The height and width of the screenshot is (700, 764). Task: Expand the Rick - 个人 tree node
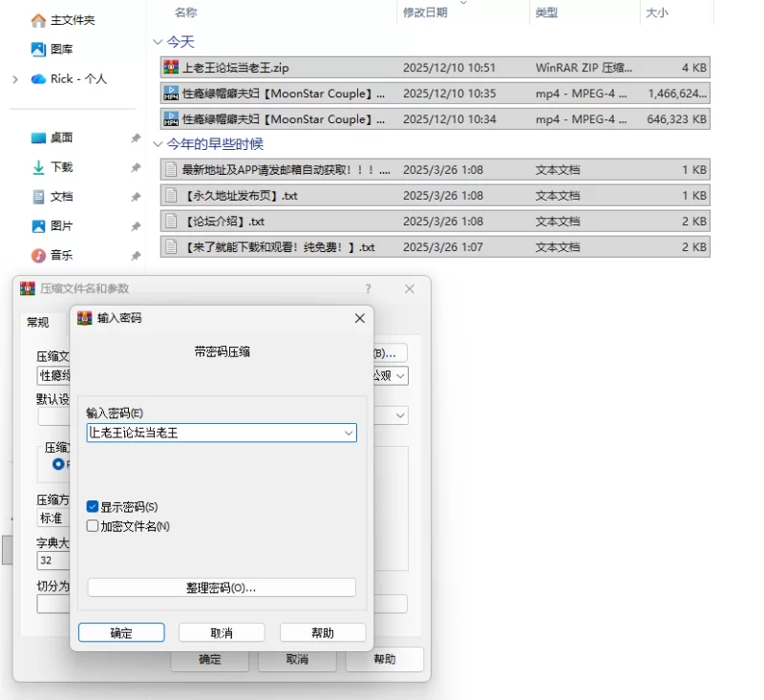pyautogui.click(x=15, y=79)
